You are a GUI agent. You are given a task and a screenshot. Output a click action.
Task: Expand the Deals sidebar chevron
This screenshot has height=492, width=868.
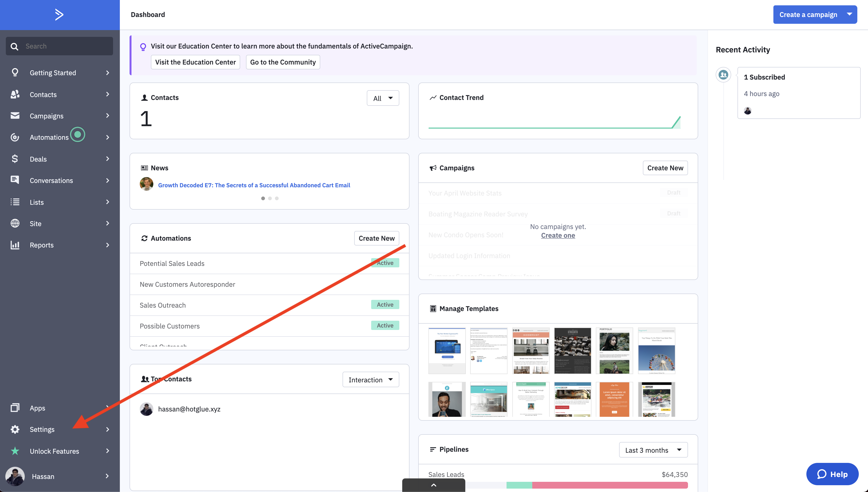pyautogui.click(x=107, y=159)
